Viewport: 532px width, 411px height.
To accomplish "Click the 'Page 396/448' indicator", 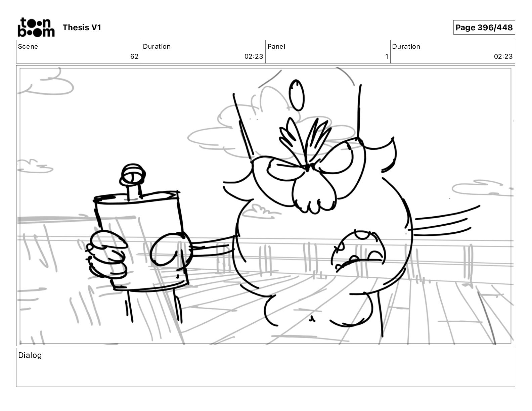I will point(484,28).
